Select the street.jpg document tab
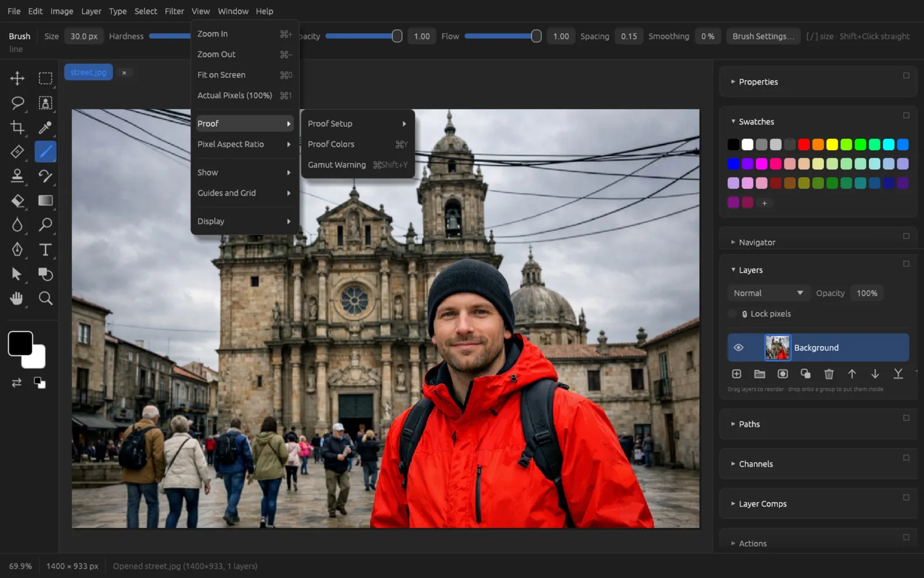Image resolution: width=924 pixels, height=578 pixels. tap(88, 72)
